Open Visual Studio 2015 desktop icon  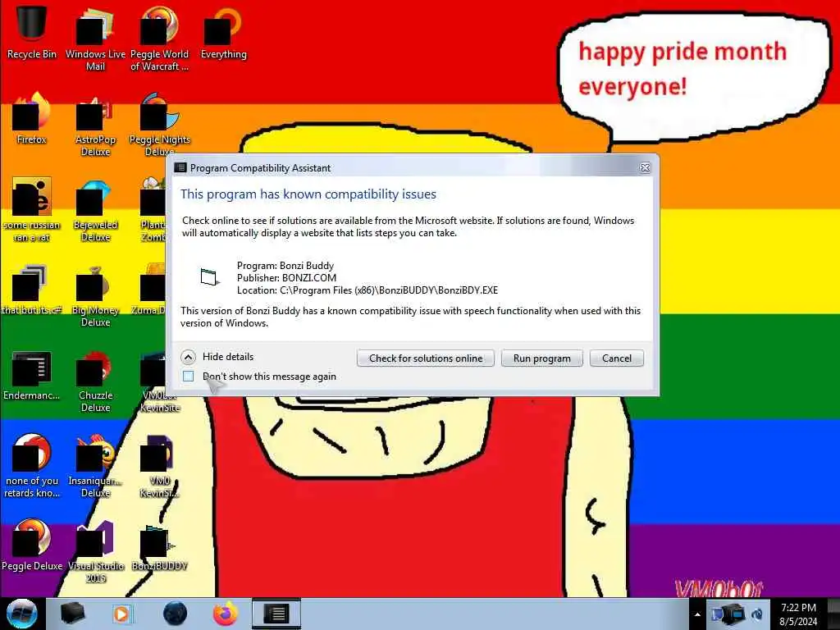95,550
